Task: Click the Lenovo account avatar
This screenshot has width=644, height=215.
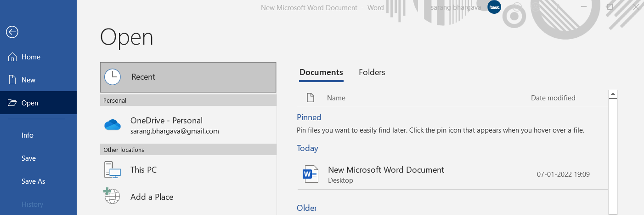Action: click(x=494, y=7)
